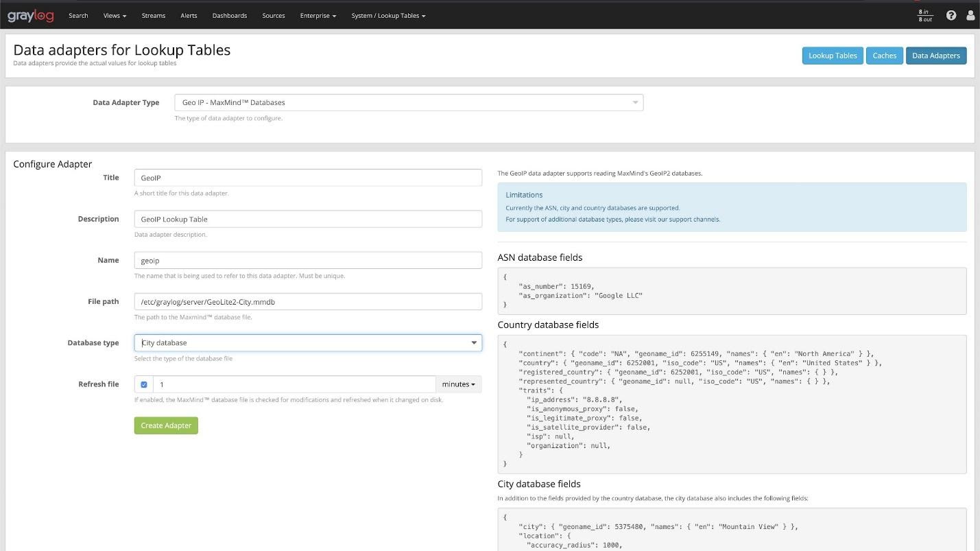The height and width of the screenshot is (551, 980).
Task: Click the Lookup Tables button
Action: point(832,56)
